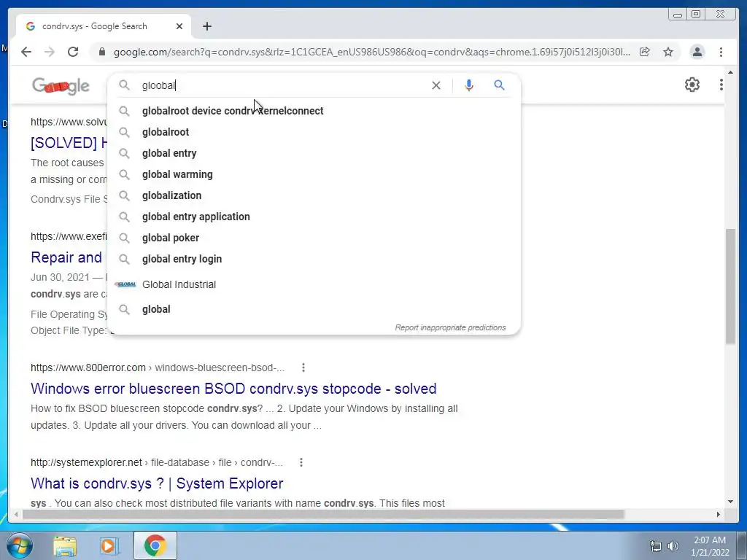747x560 pixels.
Task: Start a voice search with microphone
Action: [x=469, y=85]
